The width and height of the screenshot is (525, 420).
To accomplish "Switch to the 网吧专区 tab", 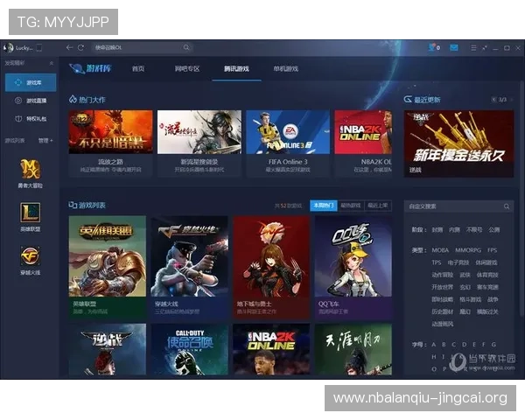I will 187,68.
